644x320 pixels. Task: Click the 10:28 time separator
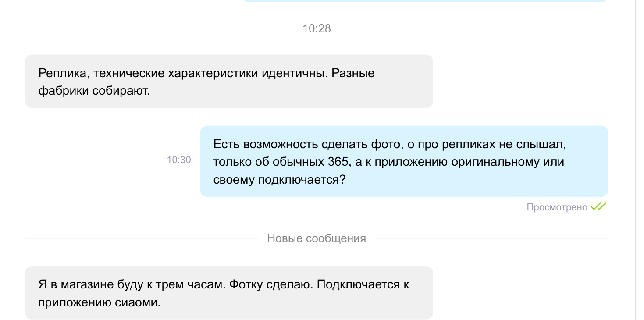(317, 29)
